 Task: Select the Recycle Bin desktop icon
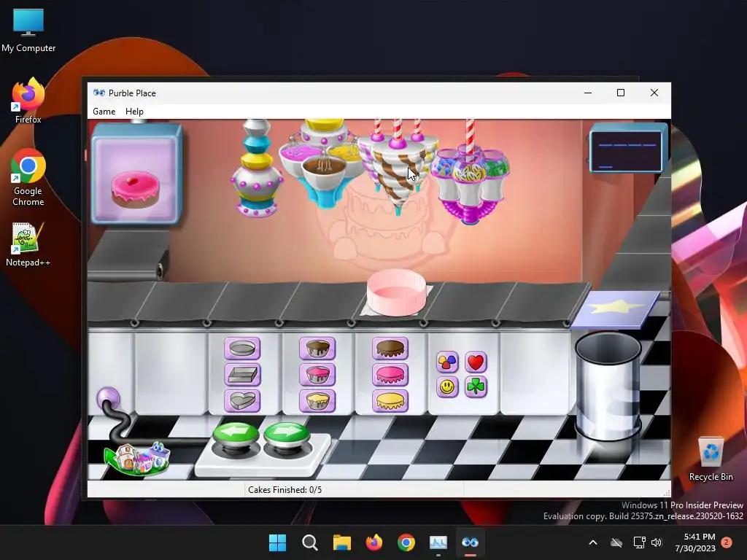(x=711, y=458)
